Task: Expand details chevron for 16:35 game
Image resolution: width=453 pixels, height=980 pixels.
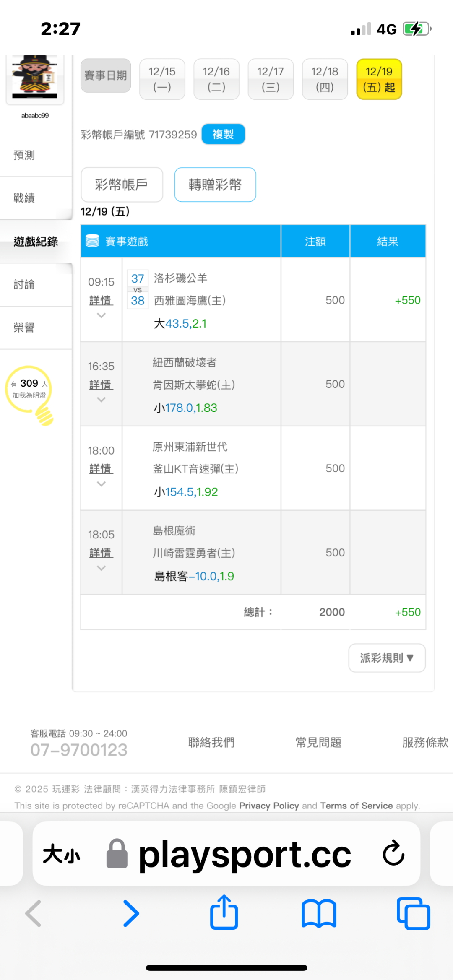Action: click(x=101, y=400)
